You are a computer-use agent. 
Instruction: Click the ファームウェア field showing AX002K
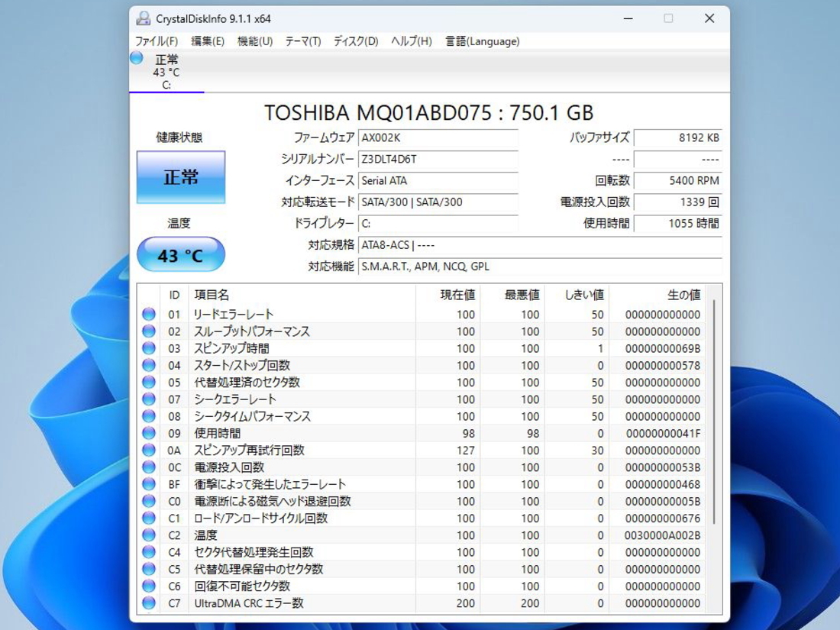(438, 137)
